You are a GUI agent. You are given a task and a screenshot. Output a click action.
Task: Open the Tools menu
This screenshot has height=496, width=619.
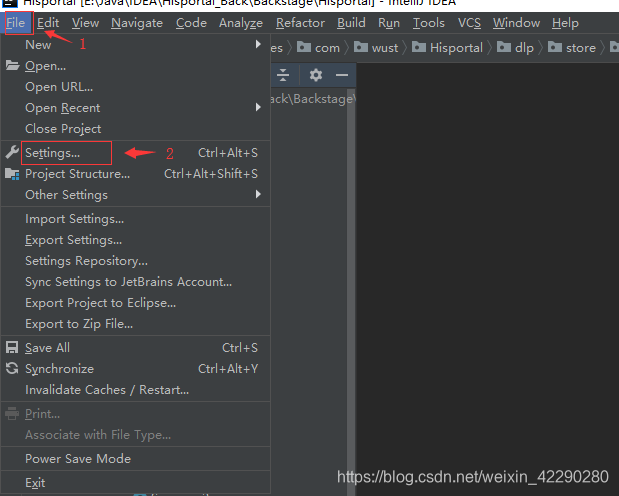point(429,23)
